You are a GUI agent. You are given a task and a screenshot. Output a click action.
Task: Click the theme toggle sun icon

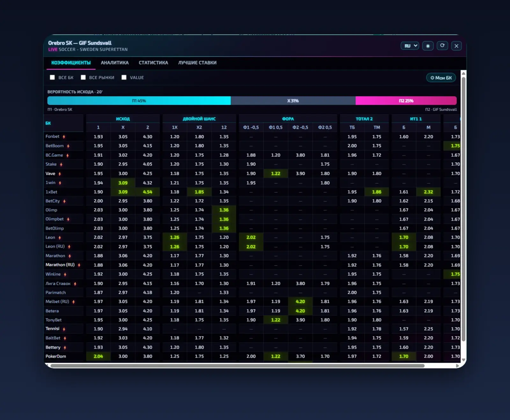pyautogui.click(x=428, y=46)
